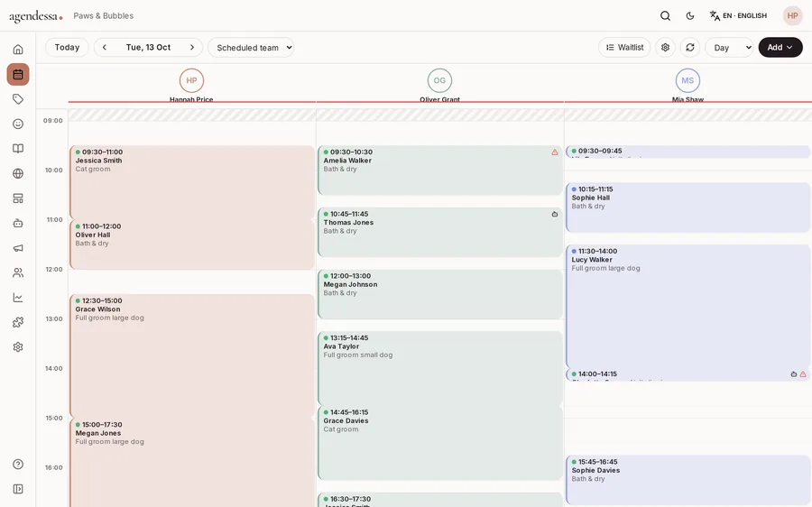
Task: Open the Waitlist button
Action: (x=624, y=48)
